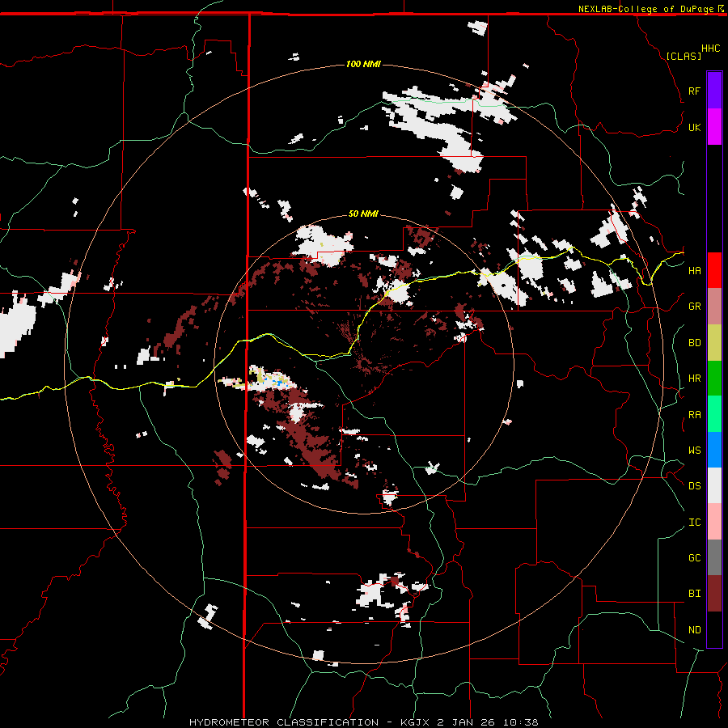Click the BD yellow legend swatch
728x728 pixels.
(714, 343)
